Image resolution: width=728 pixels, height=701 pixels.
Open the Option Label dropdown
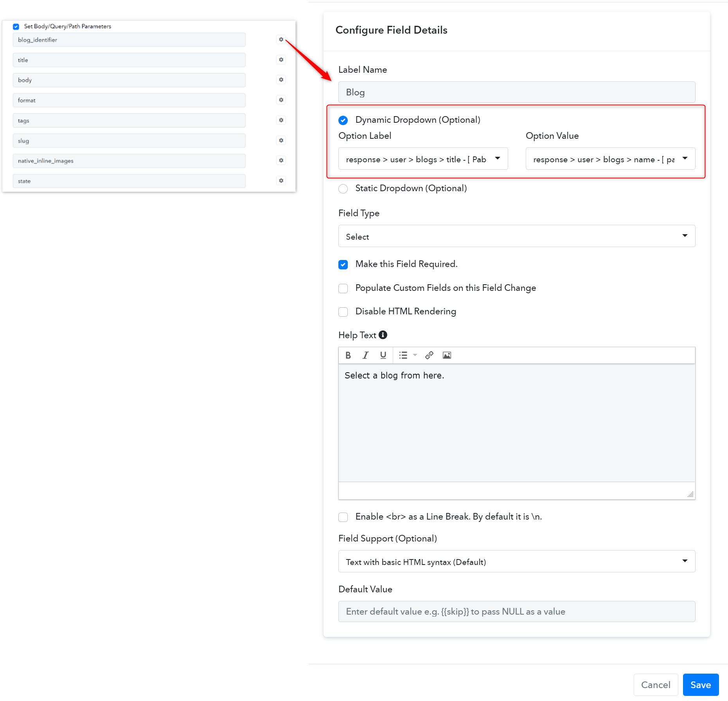coord(423,159)
